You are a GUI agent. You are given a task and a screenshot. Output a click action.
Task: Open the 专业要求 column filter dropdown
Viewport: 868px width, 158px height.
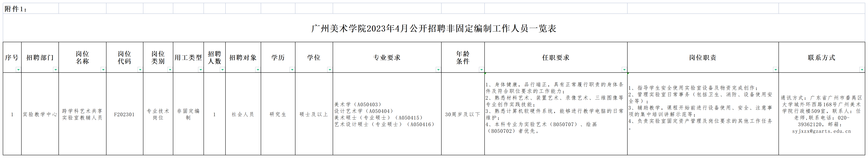[438, 70]
